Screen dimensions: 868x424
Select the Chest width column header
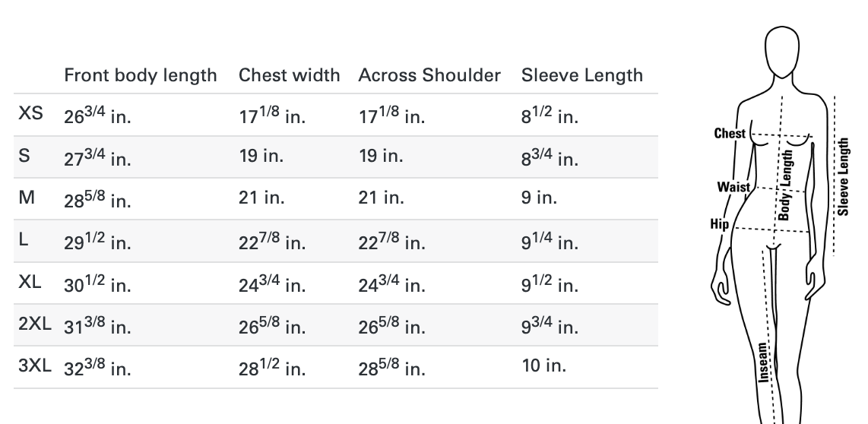(x=289, y=75)
